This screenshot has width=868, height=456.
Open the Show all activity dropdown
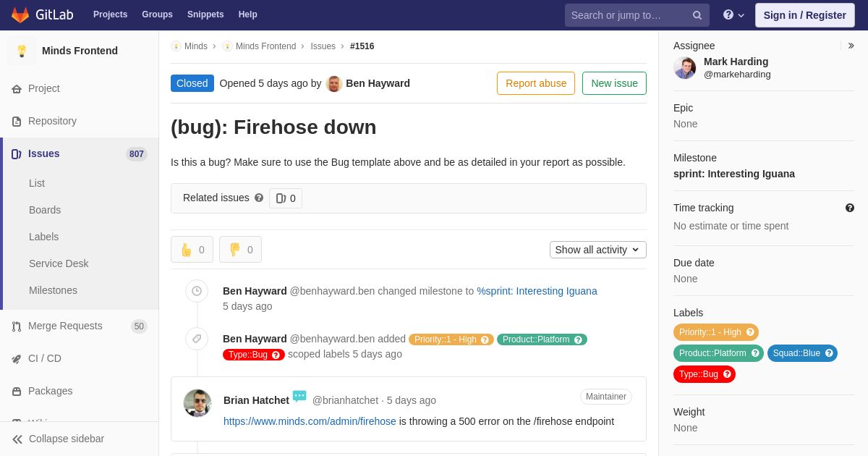coord(598,250)
